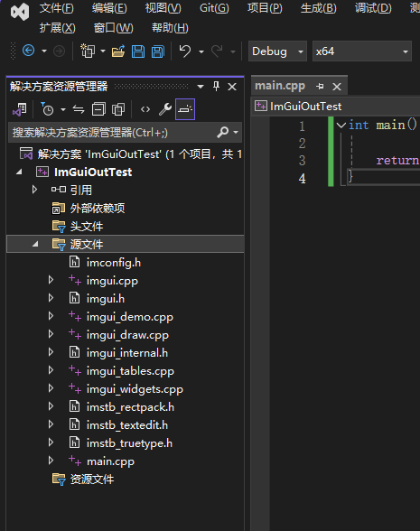Viewport: 420px width, 531px height.
Task: Open the Debug configuration dropdown
Action: [278, 51]
